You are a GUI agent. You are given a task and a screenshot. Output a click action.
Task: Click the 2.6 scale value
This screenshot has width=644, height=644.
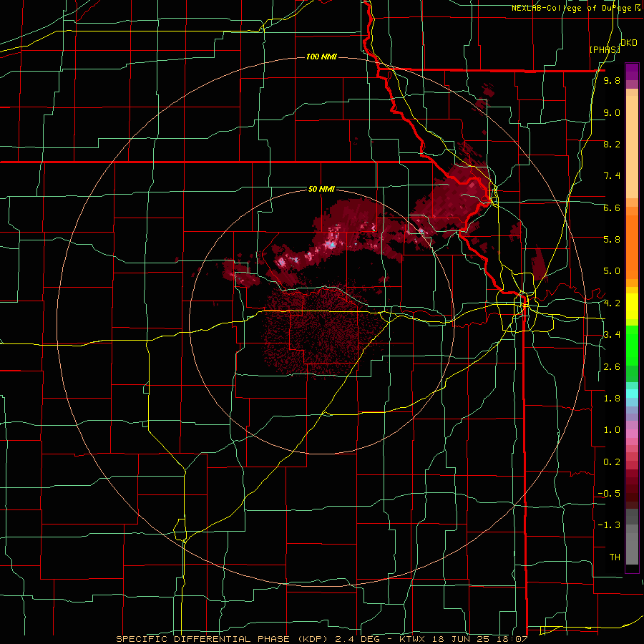612,367
